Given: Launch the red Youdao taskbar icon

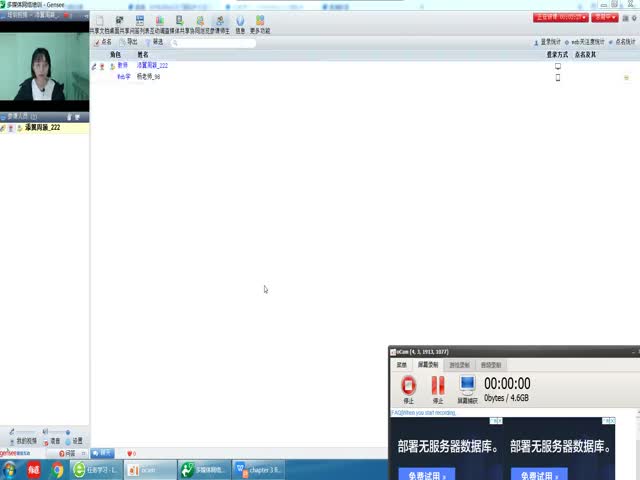Looking at the screenshot, I should [33, 470].
